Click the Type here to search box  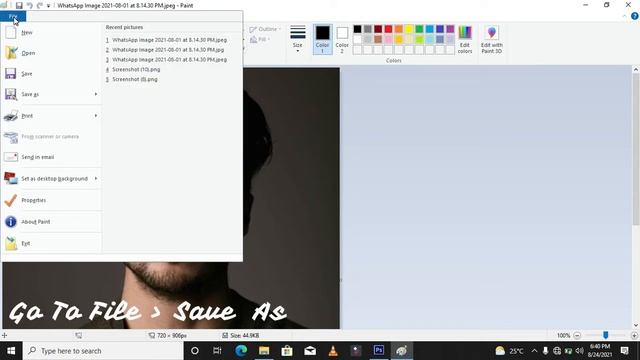point(103,351)
